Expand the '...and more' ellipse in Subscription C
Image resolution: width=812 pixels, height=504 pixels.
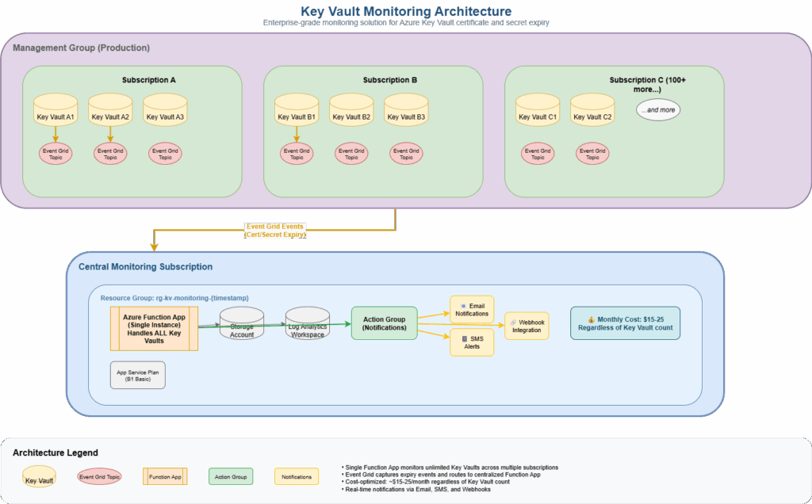pos(658,109)
